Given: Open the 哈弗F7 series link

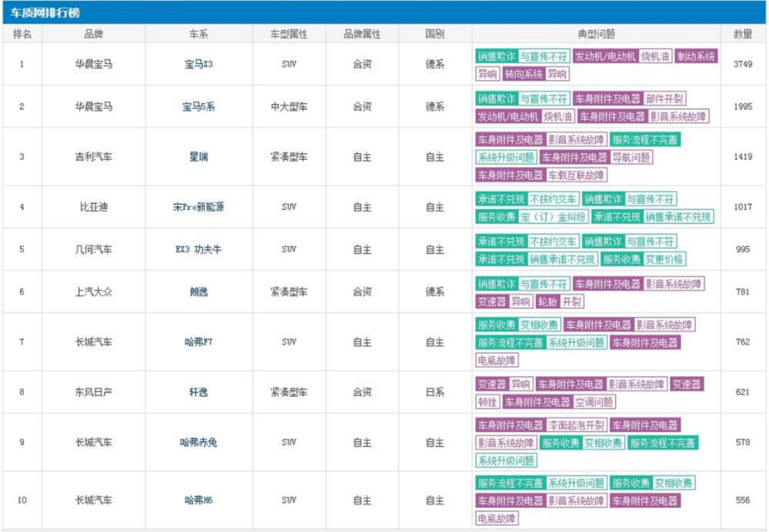Looking at the screenshot, I should (198, 342).
